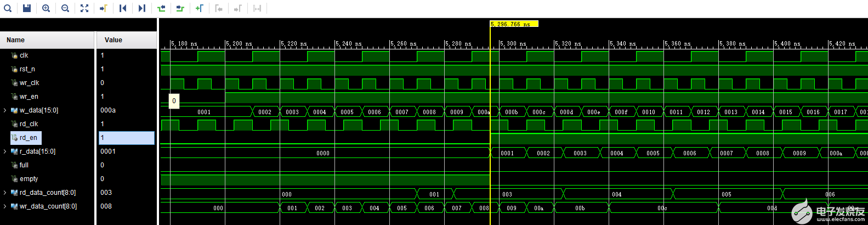Click the 5,200 ns ruler mark

tap(239, 43)
